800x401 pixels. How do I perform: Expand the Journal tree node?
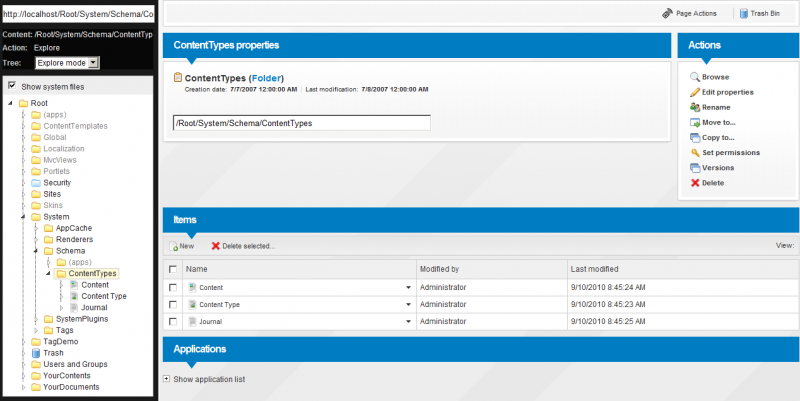pyautogui.click(x=61, y=308)
